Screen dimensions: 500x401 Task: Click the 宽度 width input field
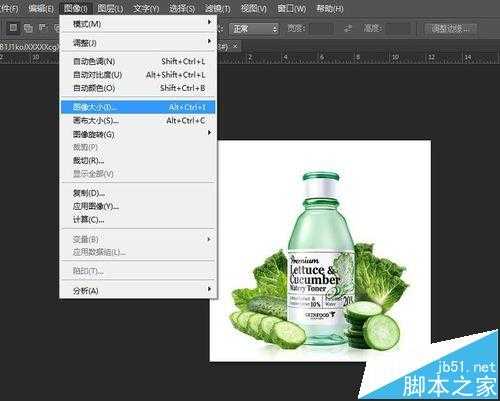click(320, 28)
